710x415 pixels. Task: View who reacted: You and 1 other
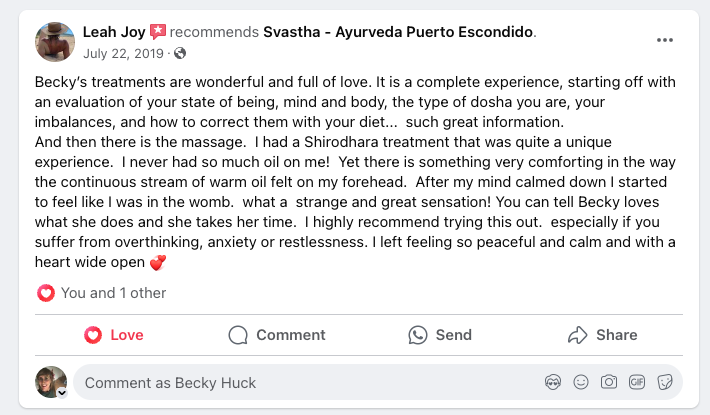tap(113, 293)
